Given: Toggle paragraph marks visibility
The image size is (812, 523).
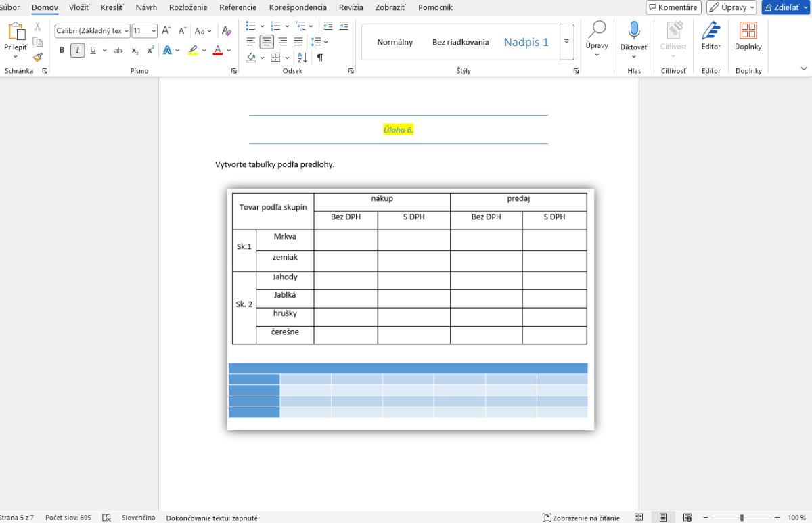Looking at the screenshot, I should [320, 58].
